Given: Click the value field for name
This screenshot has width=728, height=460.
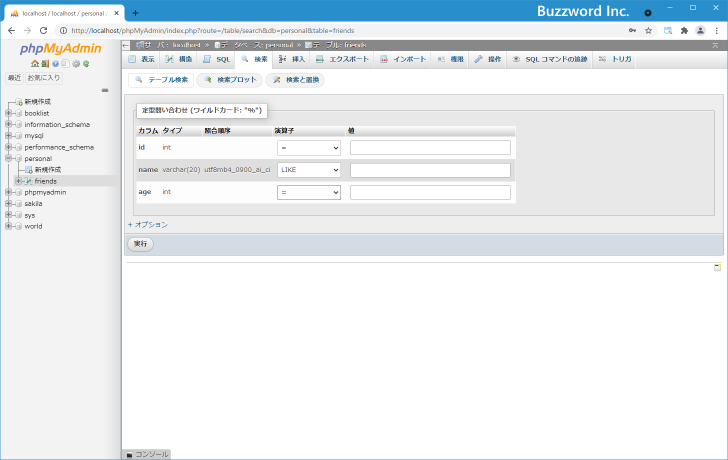Looking at the screenshot, I should point(430,170).
